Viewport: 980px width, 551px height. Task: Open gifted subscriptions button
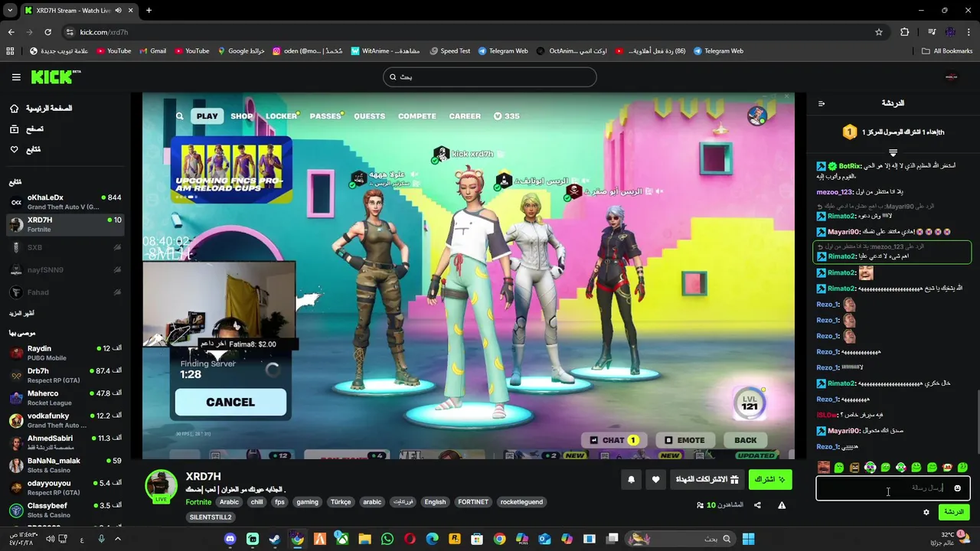[707, 480]
